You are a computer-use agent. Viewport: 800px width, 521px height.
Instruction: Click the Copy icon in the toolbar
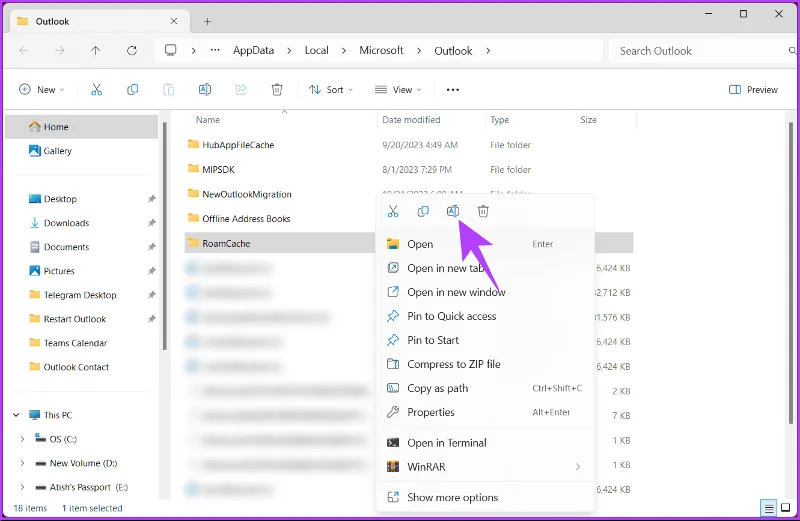pos(133,90)
